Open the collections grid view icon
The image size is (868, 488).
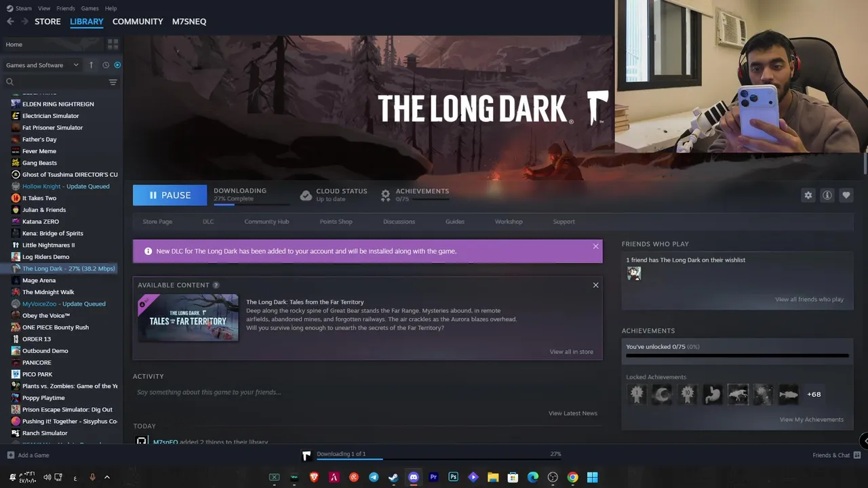(113, 44)
